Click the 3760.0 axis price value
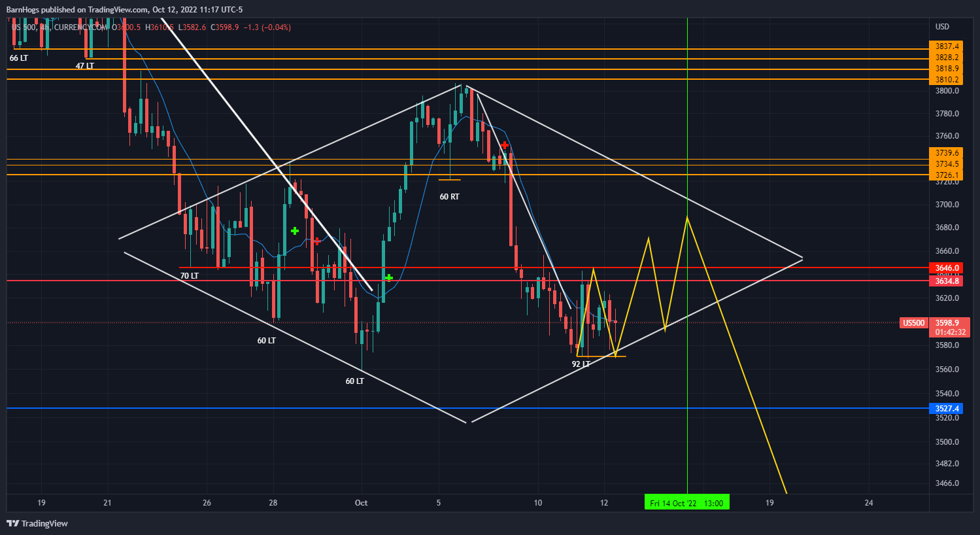The width and height of the screenshot is (980, 535). [x=947, y=136]
